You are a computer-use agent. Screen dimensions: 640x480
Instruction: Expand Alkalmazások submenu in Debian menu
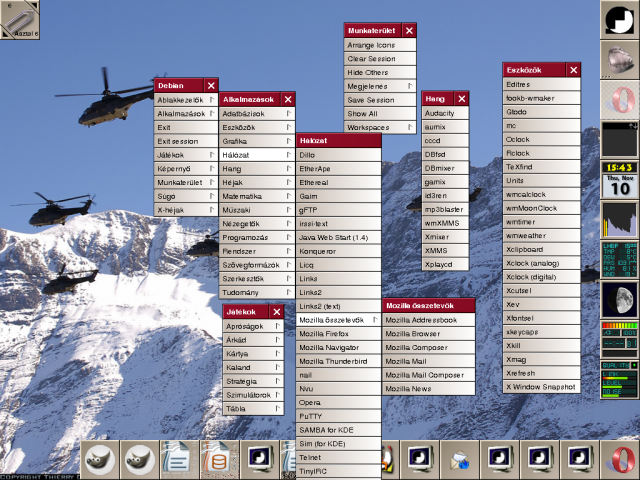(x=186, y=113)
